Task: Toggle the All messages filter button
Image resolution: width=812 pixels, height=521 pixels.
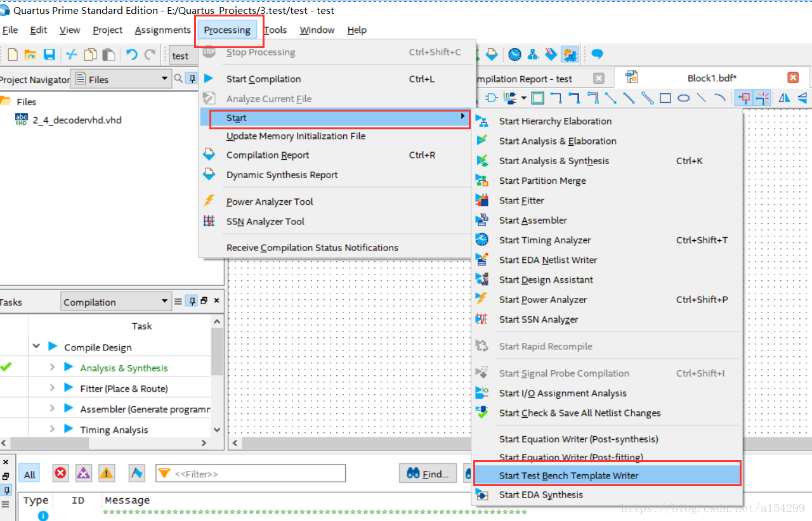Action: click(30, 474)
